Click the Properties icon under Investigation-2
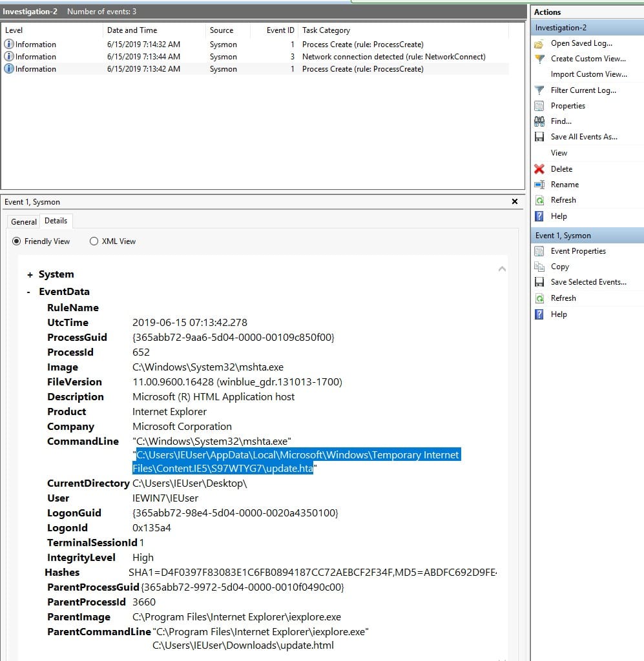644x661 pixels. (539, 106)
